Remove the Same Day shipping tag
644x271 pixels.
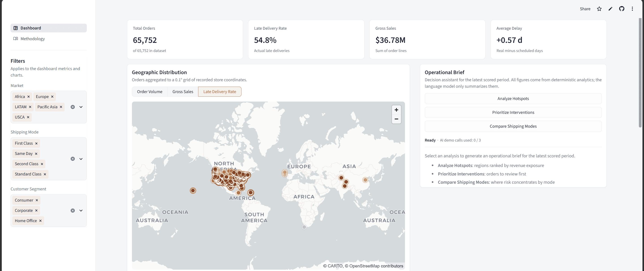point(36,153)
